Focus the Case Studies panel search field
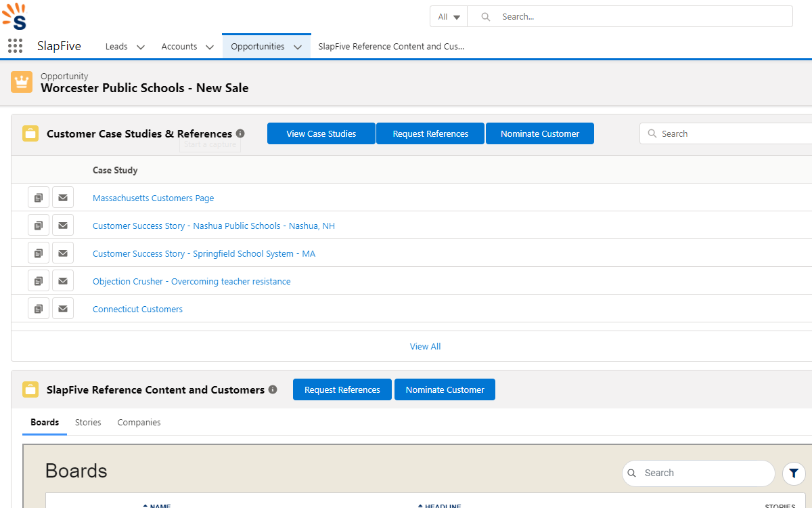812x508 pixels. click(x=725, y=133)
